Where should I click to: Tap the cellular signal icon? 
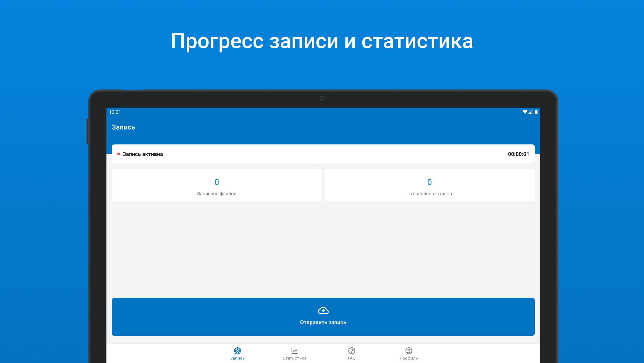pos(530,112)
